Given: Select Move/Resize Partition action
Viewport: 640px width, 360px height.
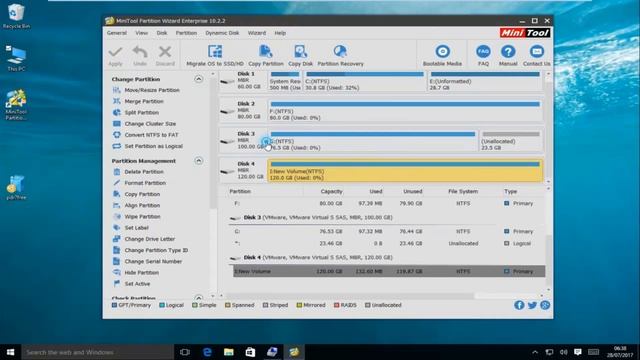Looking at the screenshot, I should click(x=152, y=90).
